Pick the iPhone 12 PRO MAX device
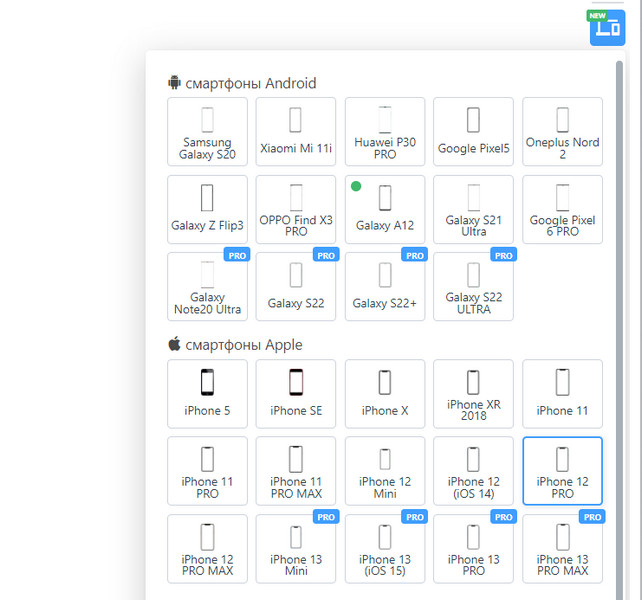This screenshot has width=642, height=600. coord(207,548)
